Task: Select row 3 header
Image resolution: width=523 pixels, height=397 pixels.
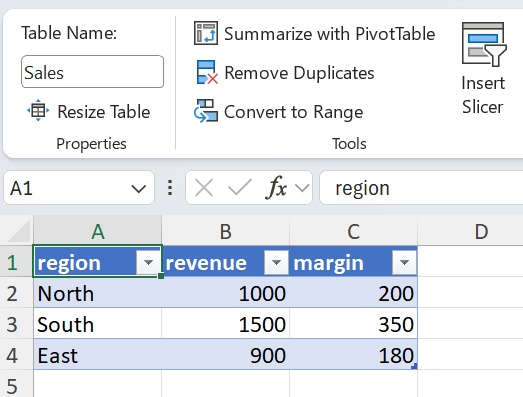Action: coord(16,324)
